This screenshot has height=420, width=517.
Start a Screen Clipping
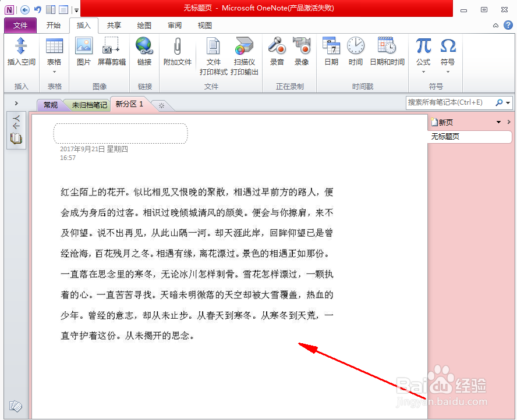[111, 45]
